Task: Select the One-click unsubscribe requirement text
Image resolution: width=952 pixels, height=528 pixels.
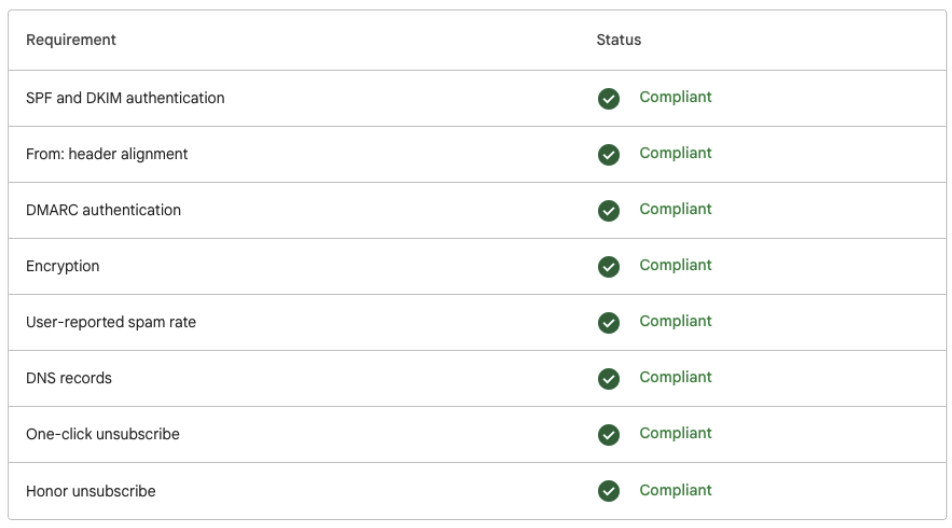Action: (x=103, y=434)
